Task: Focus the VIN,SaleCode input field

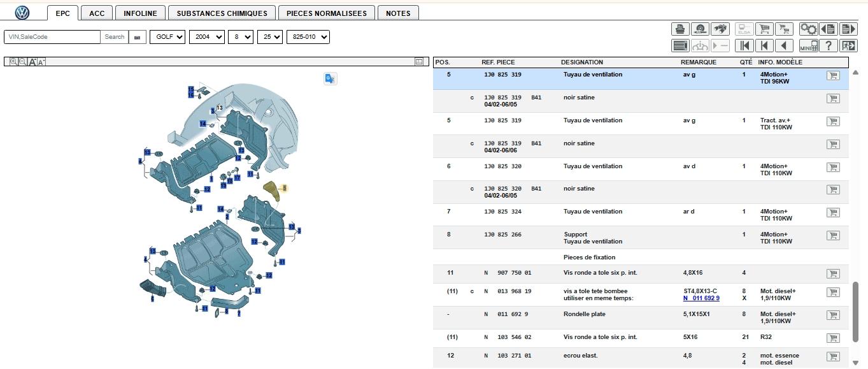Action: coord(52,37)
